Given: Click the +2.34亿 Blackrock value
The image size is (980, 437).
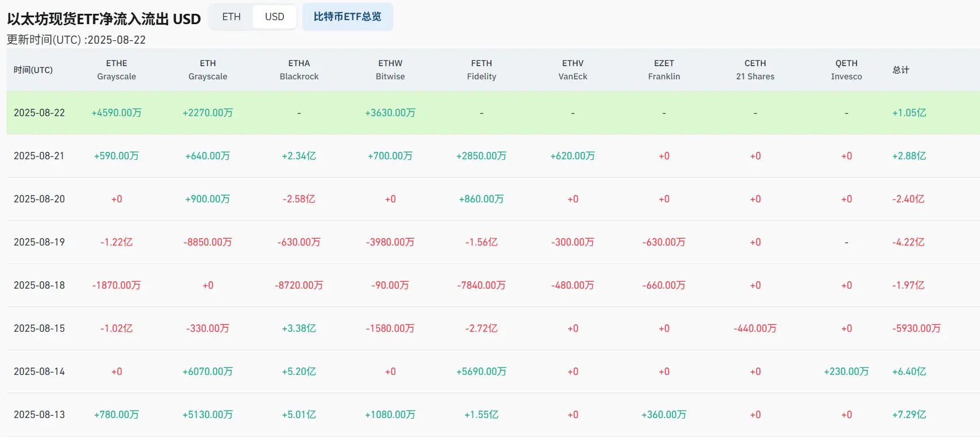Looking at the screenshot, I should click(x=299, y=156).
